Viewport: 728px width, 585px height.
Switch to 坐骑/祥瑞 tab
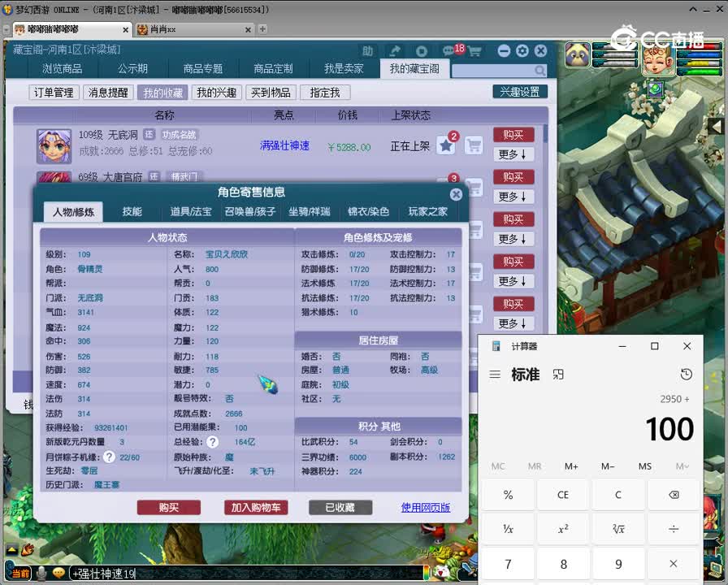pyautogui.click(x=310, y=212)
